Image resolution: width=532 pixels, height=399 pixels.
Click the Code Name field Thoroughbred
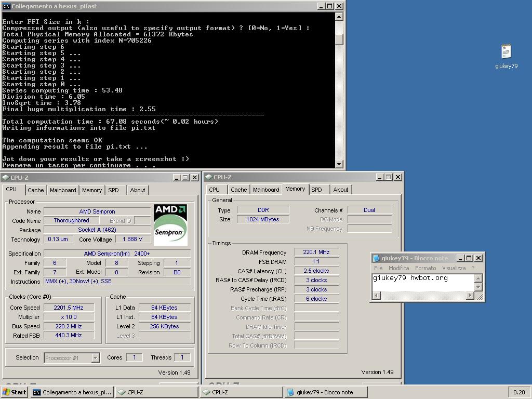72,220
